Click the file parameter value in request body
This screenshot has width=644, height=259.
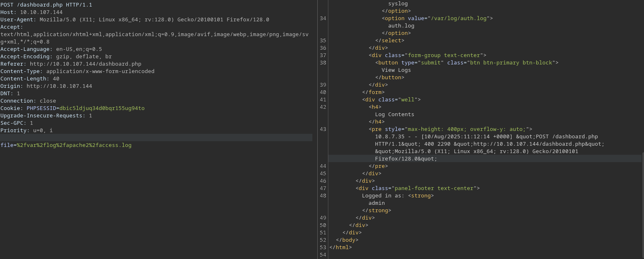click(x=74, y=145)
